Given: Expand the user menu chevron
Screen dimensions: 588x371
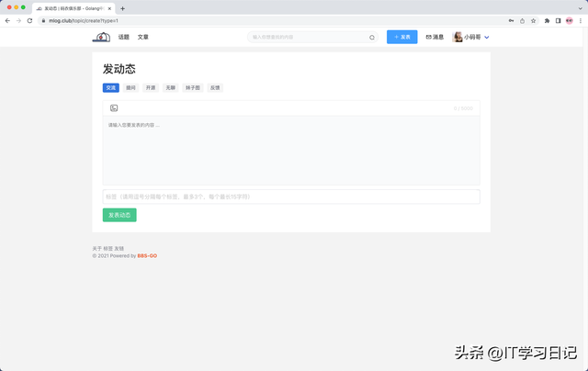Looking at the screenshot, I should pyautogui.click(x=486, y=37).
